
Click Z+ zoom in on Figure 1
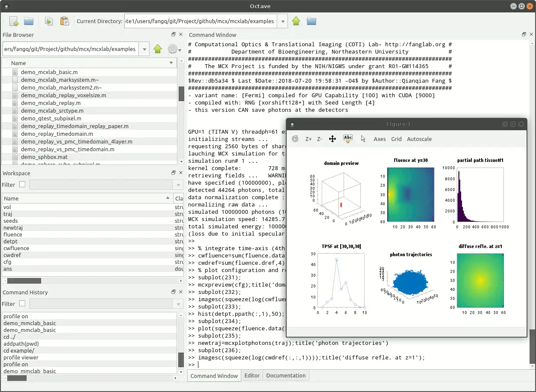pyautogui.click(x=308, y=139)
